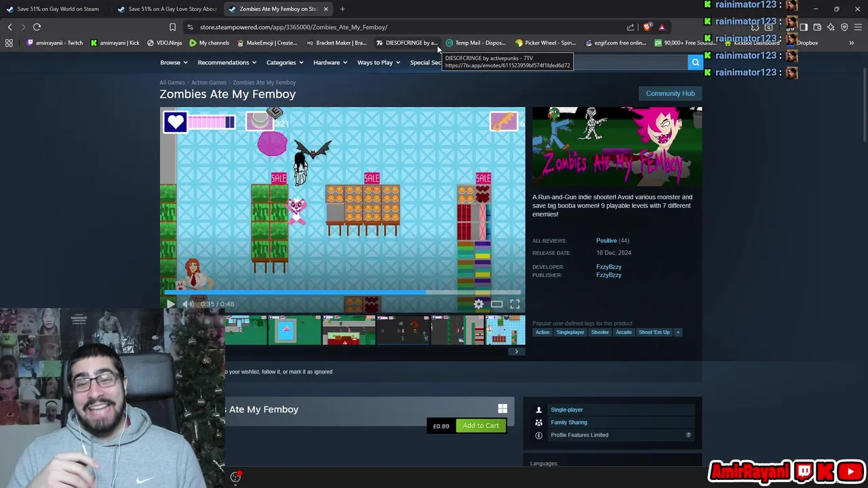Click the All Games breadcrumb
The height and width of the screenshot is (488, 868).
[x=172, y=83]
